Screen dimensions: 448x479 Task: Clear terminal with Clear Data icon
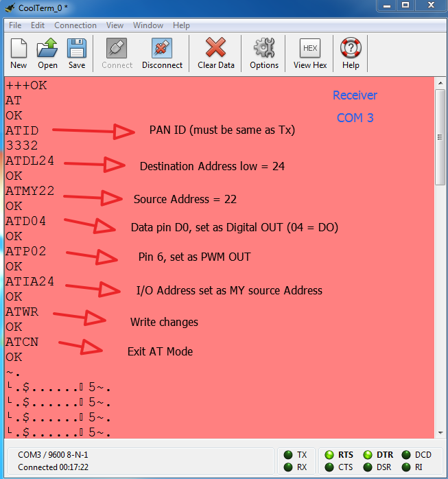(x=216, y=49)
